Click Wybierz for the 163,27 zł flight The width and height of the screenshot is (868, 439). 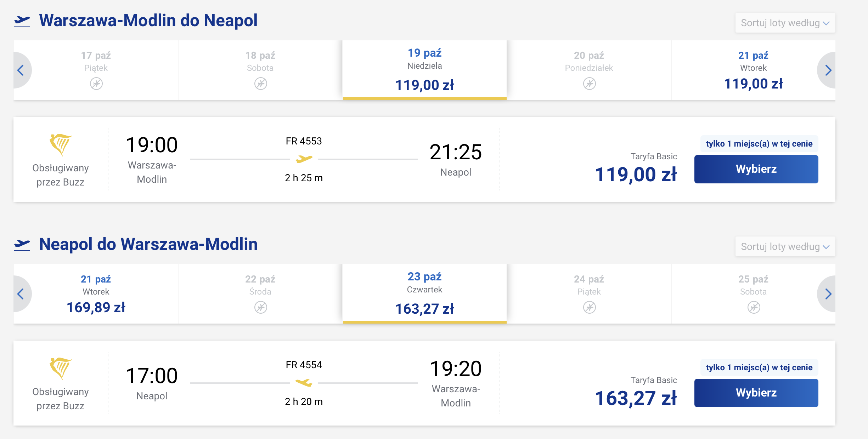[756, 393]
